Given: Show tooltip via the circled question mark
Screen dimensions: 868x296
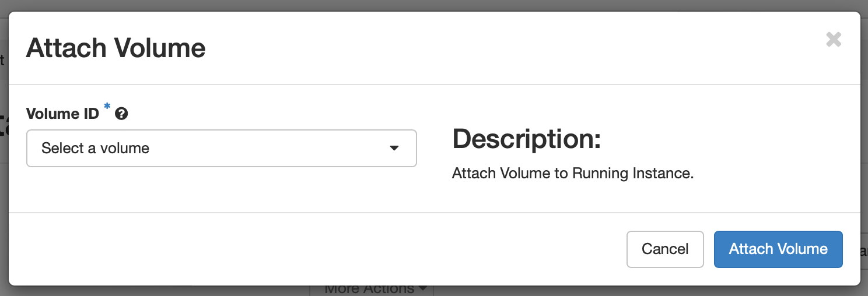Looking at the screenshot, I should coord(121,114).
